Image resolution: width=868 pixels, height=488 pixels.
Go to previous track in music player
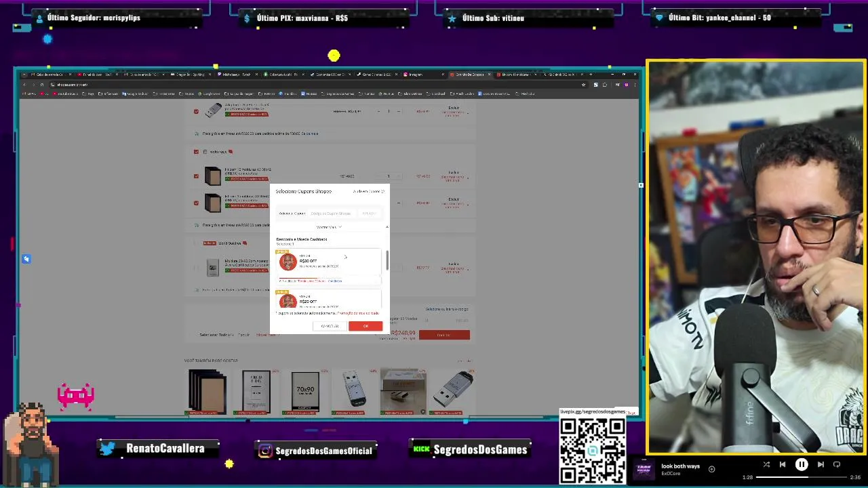click(783, 464)
